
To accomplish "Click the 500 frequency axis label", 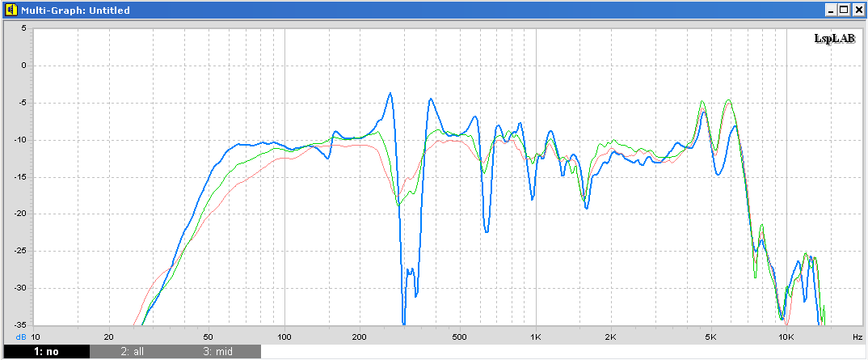I will click(460, 337).
